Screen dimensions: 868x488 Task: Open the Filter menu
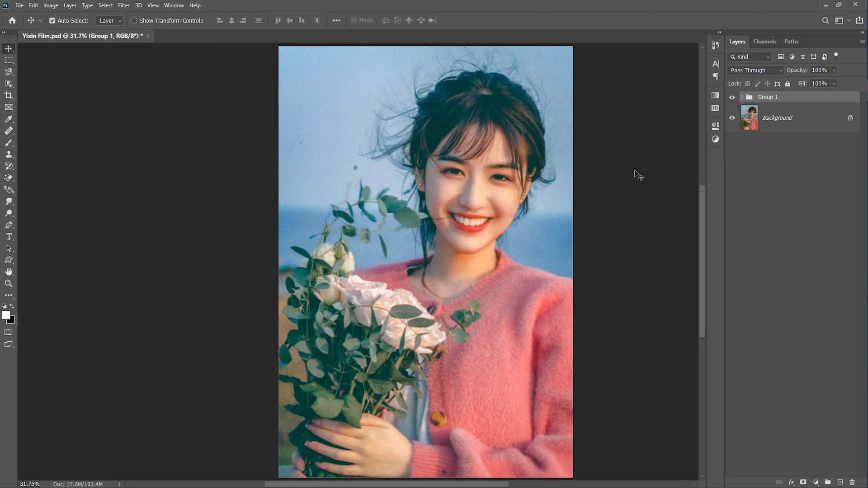[124, 5]
